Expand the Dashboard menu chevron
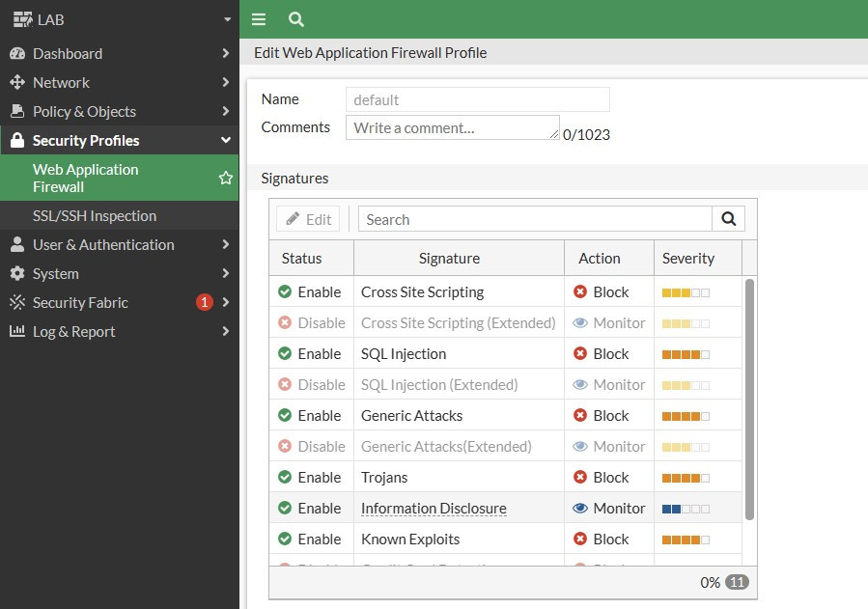The image size is (868, 609). click(225, 53)
